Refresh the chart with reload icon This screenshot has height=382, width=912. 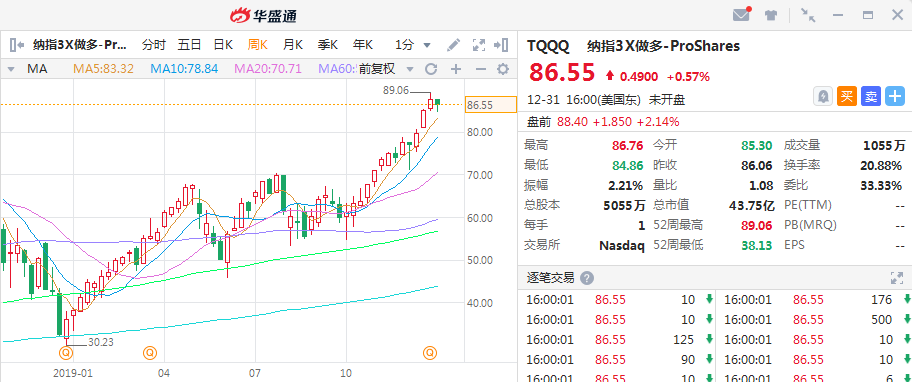click(x=431, y=69)
